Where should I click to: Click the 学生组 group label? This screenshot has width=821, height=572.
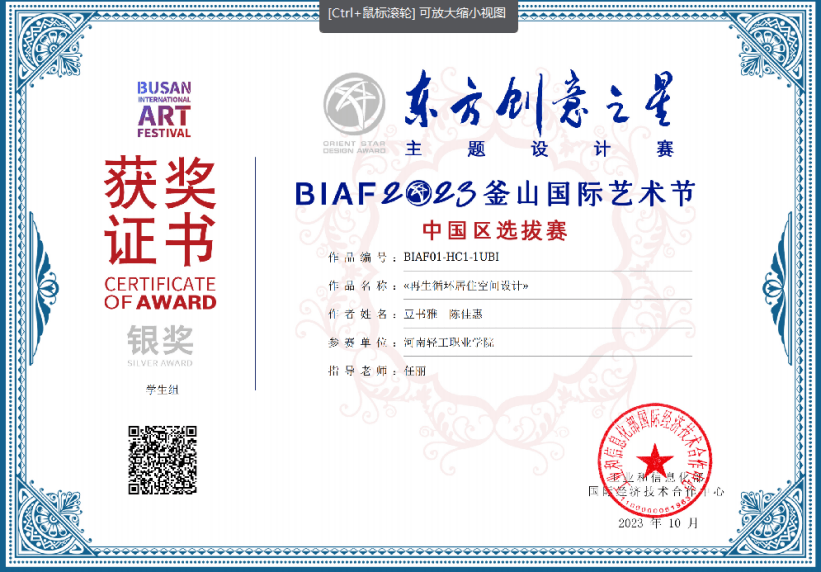click(x=162, y=390)
